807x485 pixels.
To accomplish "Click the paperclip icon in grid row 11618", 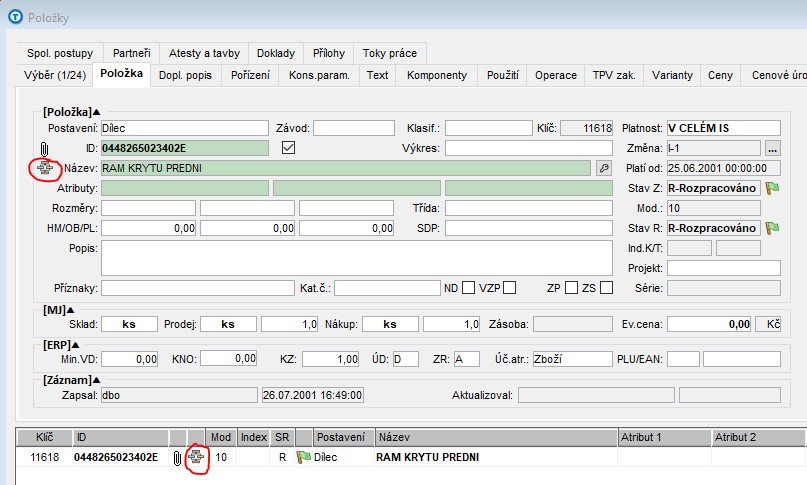I will tap(177, 457).
